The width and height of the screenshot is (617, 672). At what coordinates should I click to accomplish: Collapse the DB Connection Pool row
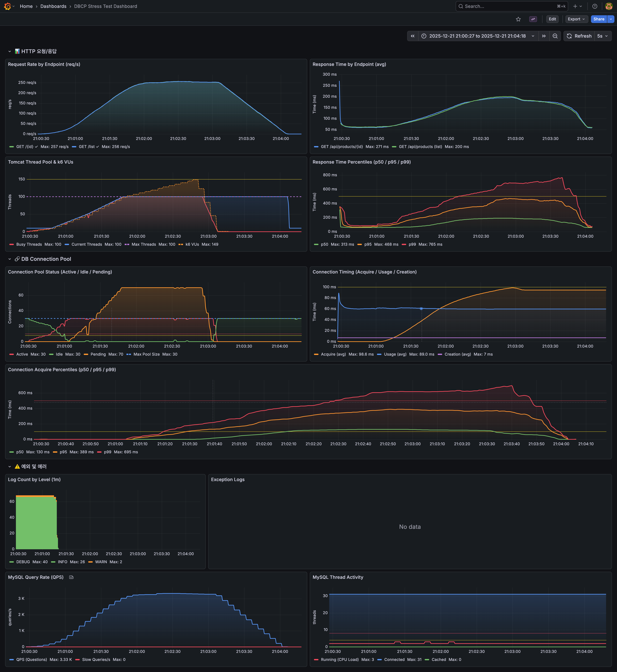point(10,259)
